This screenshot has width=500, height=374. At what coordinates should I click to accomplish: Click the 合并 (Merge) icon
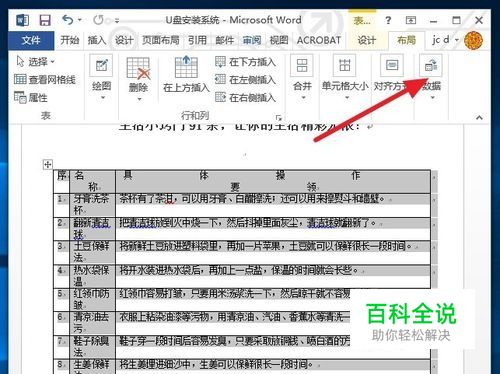[x=302, y=66]
